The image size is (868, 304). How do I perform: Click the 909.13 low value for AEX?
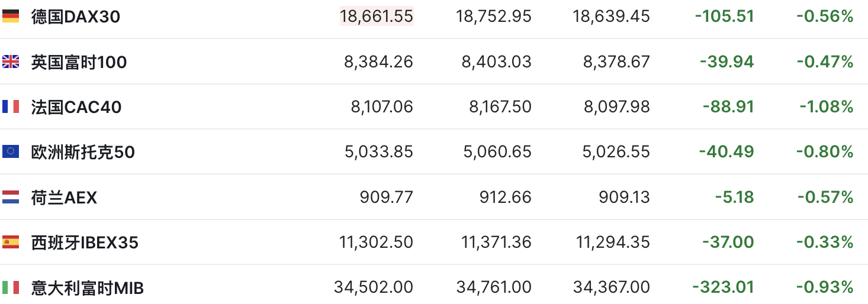[624, 198]
